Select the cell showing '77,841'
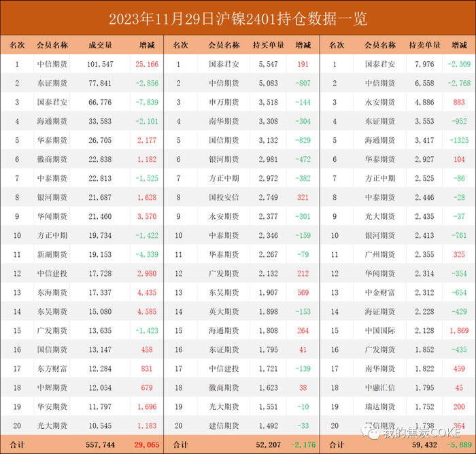476x454 pixels. click(100, 84)
